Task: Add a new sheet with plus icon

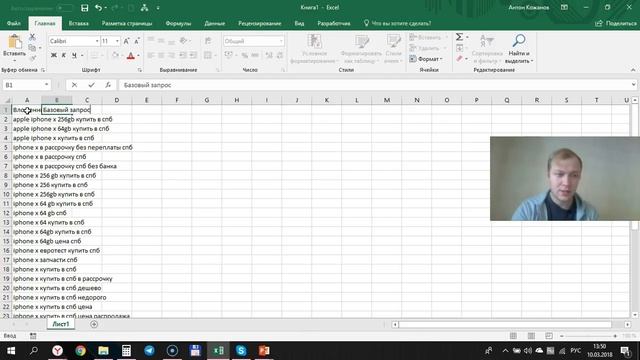Action: (x=94, y=324)
